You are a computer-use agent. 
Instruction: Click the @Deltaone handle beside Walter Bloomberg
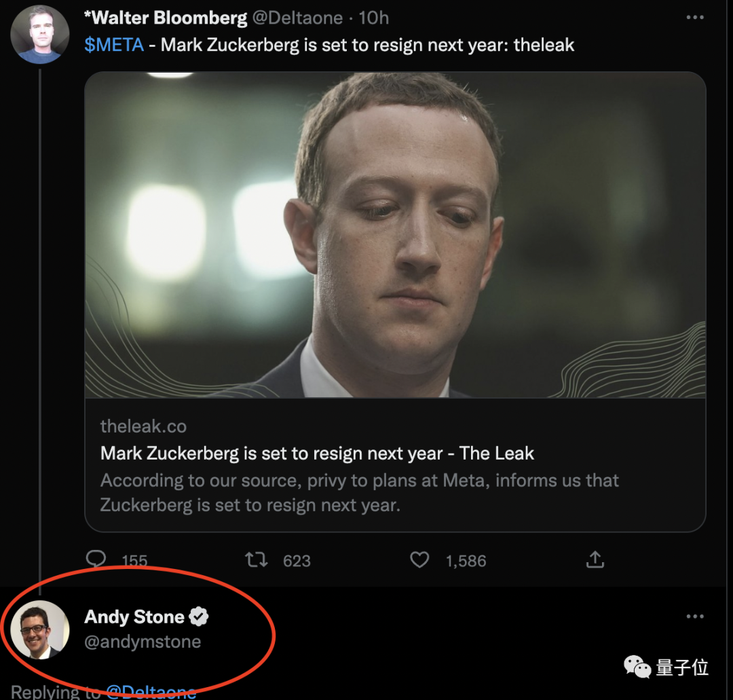(297, 18)
